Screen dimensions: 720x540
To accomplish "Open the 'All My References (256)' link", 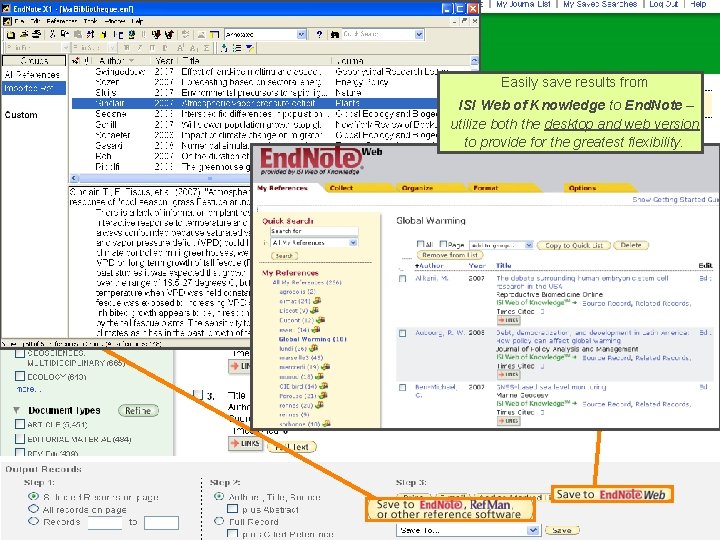I will point(307,282).
